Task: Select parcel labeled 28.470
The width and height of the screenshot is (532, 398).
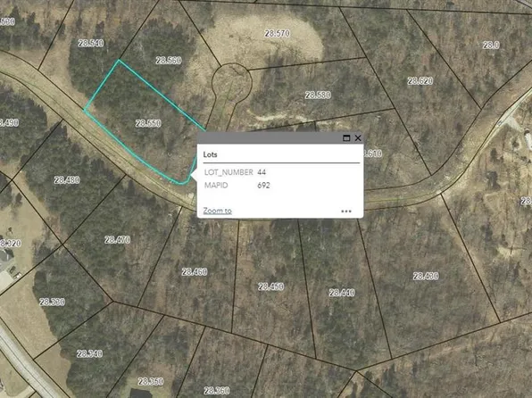Action: click(118, 240)
